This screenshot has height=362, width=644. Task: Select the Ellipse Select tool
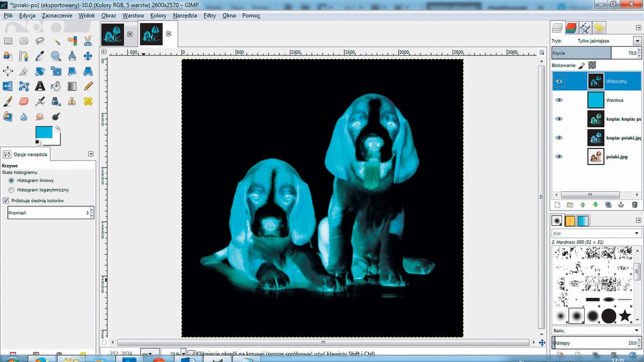(x=24, y=41)
